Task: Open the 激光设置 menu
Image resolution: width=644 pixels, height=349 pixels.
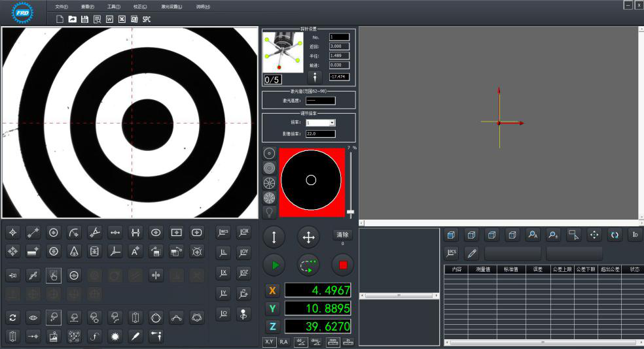Action: point(171,7)
